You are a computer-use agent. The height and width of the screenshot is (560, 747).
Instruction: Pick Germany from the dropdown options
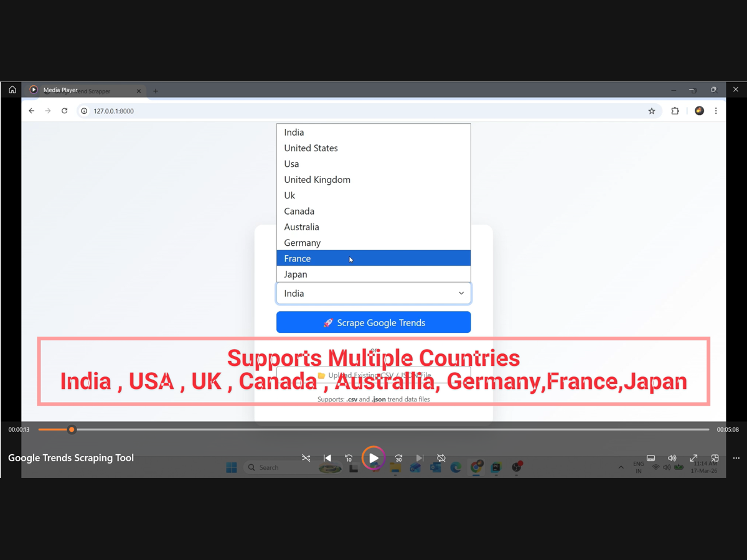tap(374, 243)
